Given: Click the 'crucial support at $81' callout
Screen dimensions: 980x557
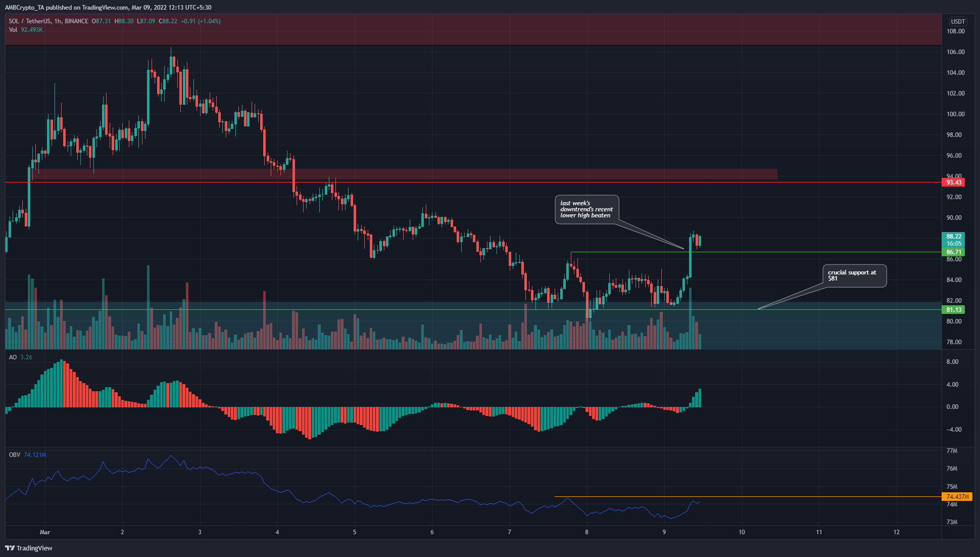Looking at the screenshot, I should click(x=854, y=275).
